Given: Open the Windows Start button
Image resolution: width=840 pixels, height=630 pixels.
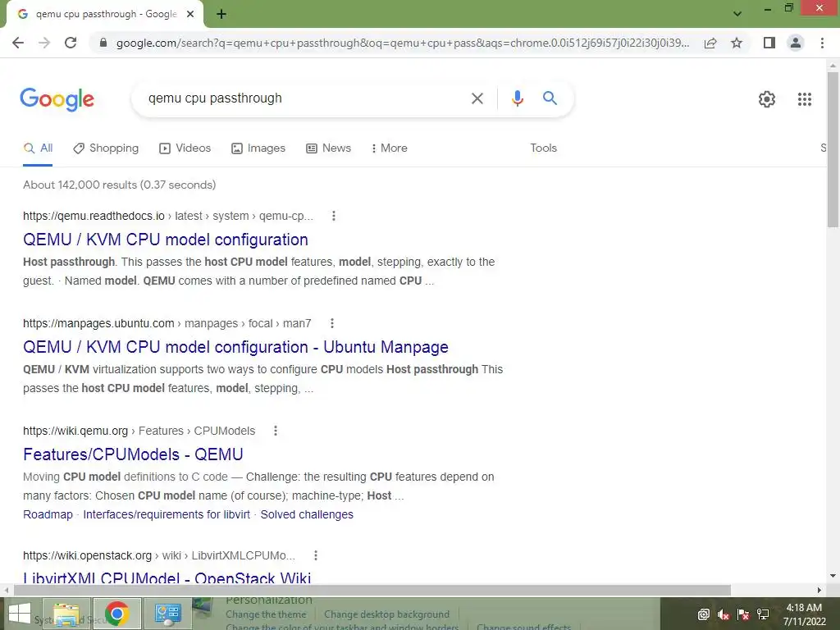Looking at the screenshot, I should [x=20, y=614].
